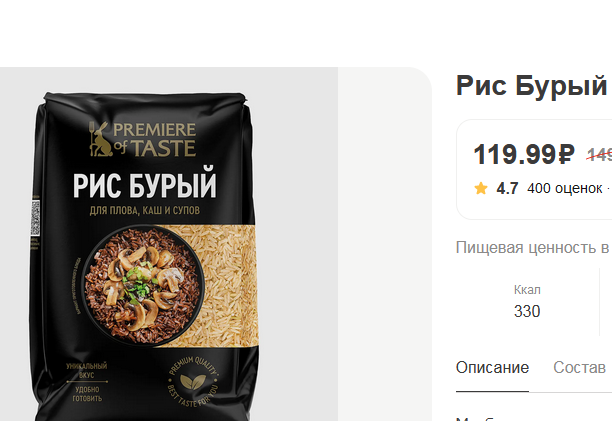The height and width of the screenshot is (421, 612).
Task: Click the 330 calorie value
Action: (x=527, y=311)
